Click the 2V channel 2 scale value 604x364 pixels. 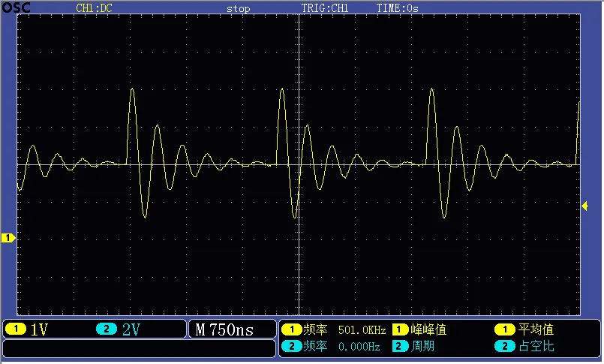[131, 329]
